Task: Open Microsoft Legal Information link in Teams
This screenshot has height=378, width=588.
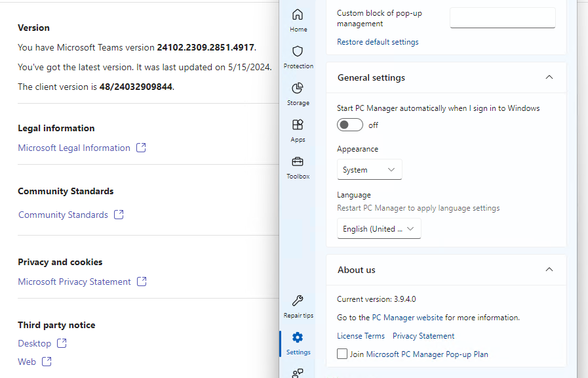Action: point(74,148)
